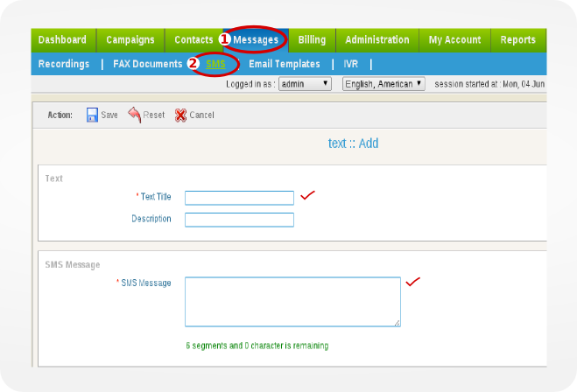
Task: Open the Recordings submenu link
Action: click(64, 64)
